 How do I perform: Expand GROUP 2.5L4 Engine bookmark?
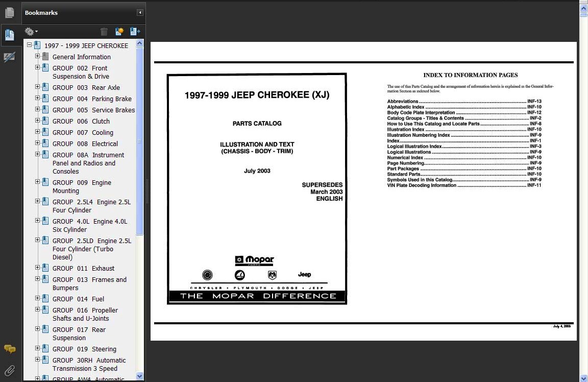[x=37, y=202]
